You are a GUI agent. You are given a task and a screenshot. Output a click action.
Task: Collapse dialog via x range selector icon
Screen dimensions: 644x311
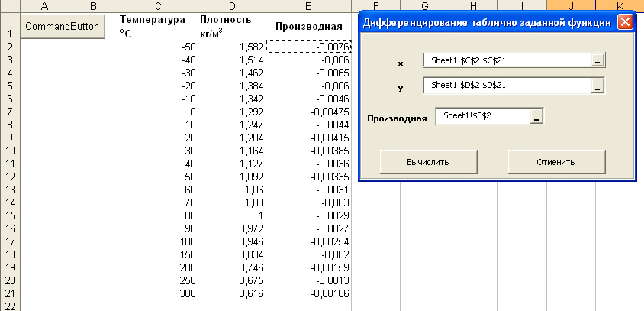tap(598, 61)
